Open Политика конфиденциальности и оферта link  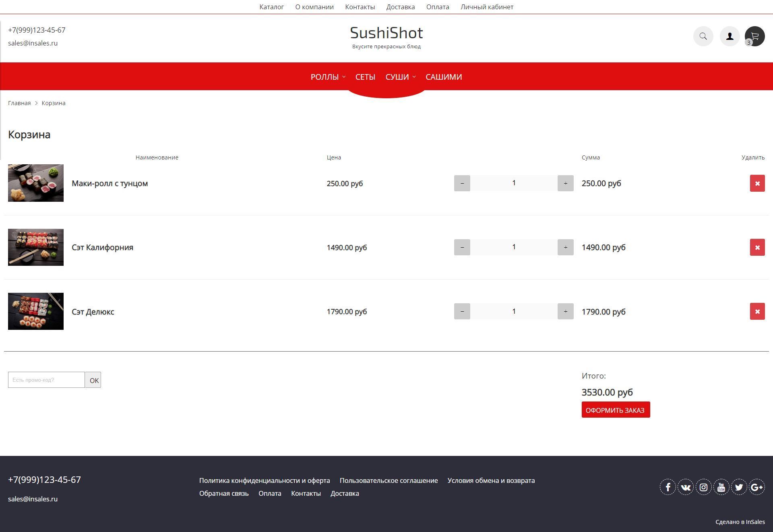265,480
